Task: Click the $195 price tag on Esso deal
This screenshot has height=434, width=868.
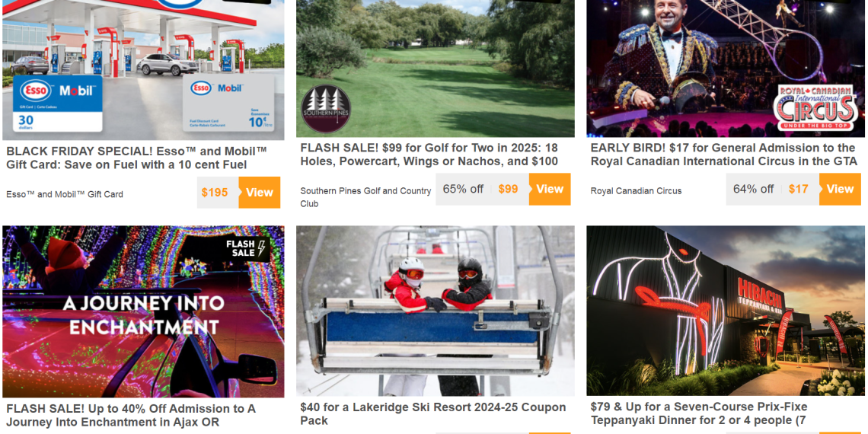Action: click(x=215, y=193)
